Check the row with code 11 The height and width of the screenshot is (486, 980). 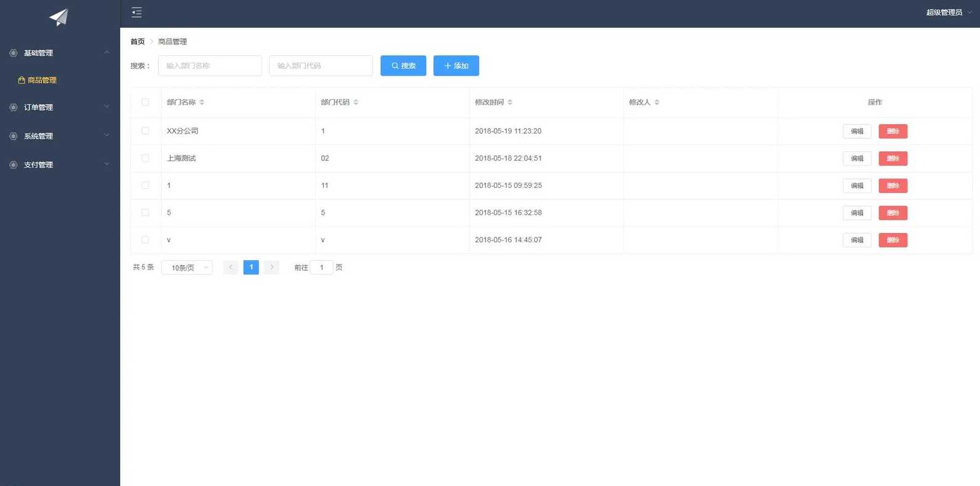[145, 185]
